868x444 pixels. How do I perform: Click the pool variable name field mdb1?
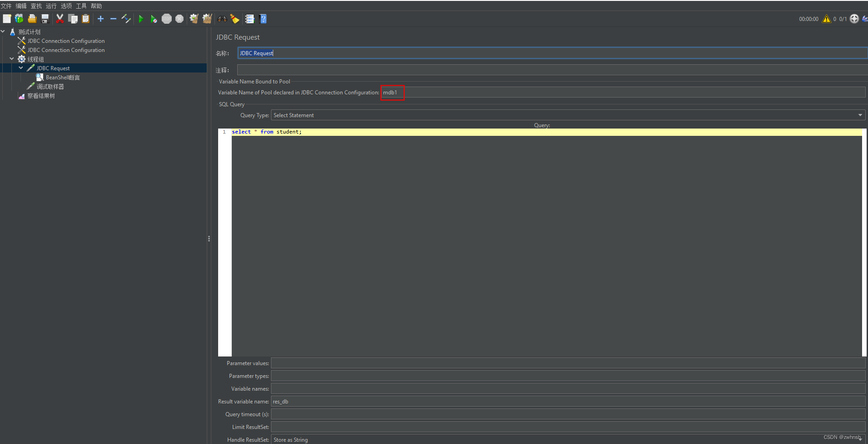point(623,92)
